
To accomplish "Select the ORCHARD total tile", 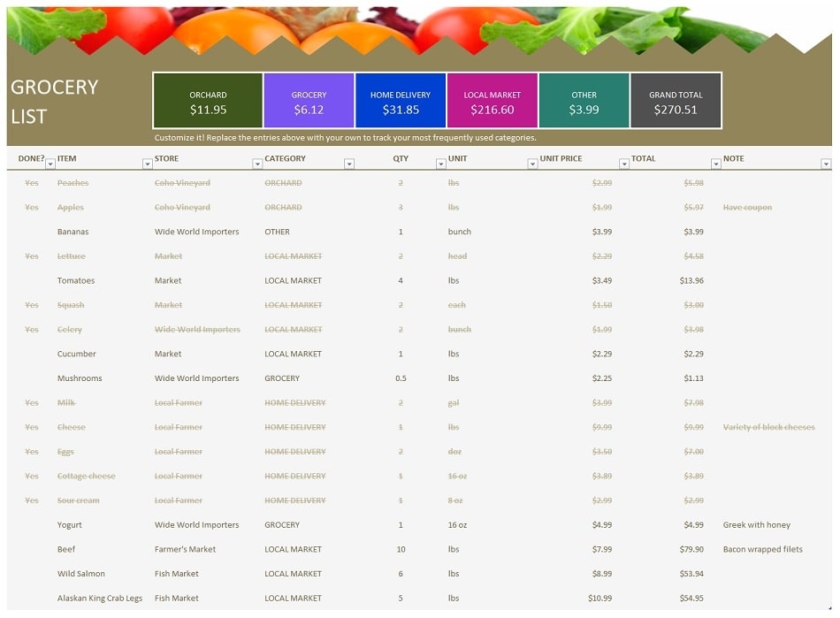I will [208, 100].
